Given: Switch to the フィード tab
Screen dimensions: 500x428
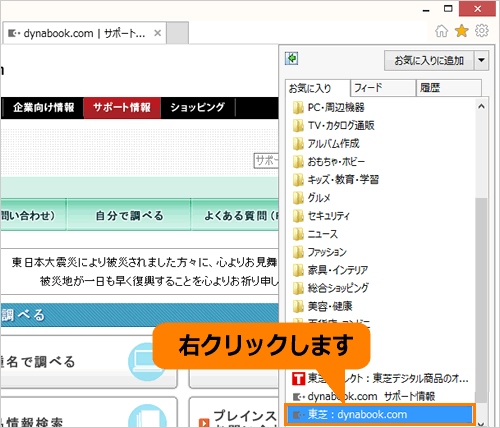Looking at the screenshot, I should (x=383, y=88).
